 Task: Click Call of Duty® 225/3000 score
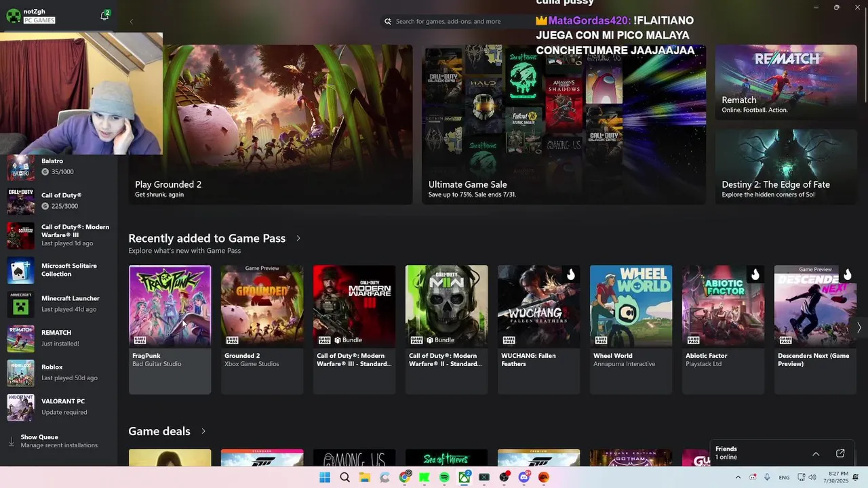tap(64, 206)
